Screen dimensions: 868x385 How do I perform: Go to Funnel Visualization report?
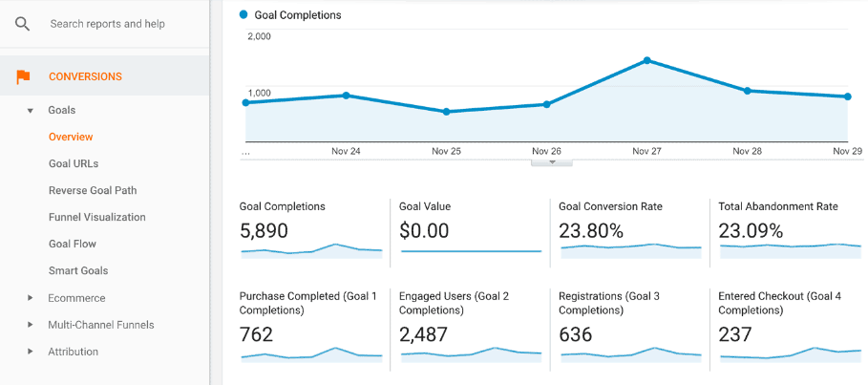coord(97,217)
